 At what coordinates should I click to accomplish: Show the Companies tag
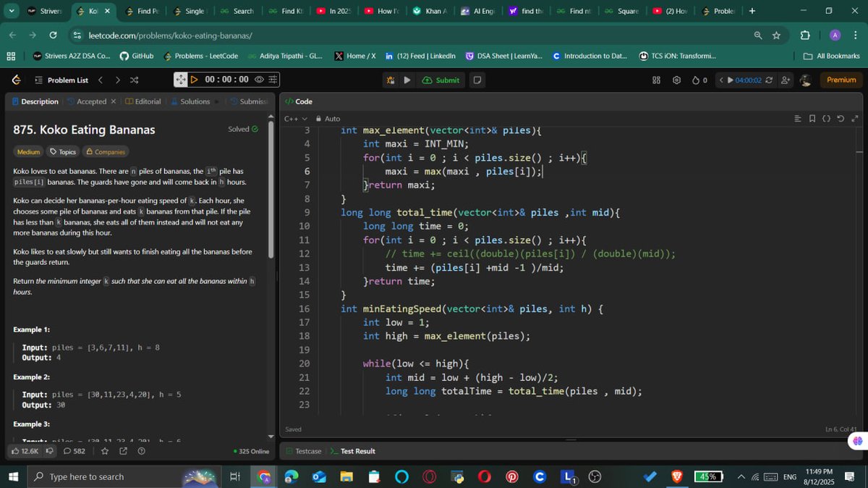point(106,152)
